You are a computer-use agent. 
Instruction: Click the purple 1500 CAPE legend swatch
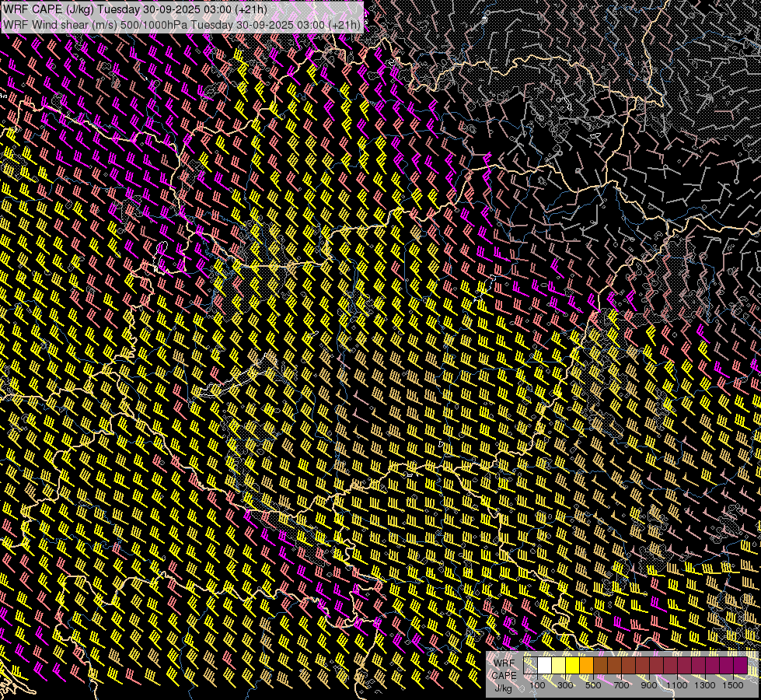click(x=740, y=665)
